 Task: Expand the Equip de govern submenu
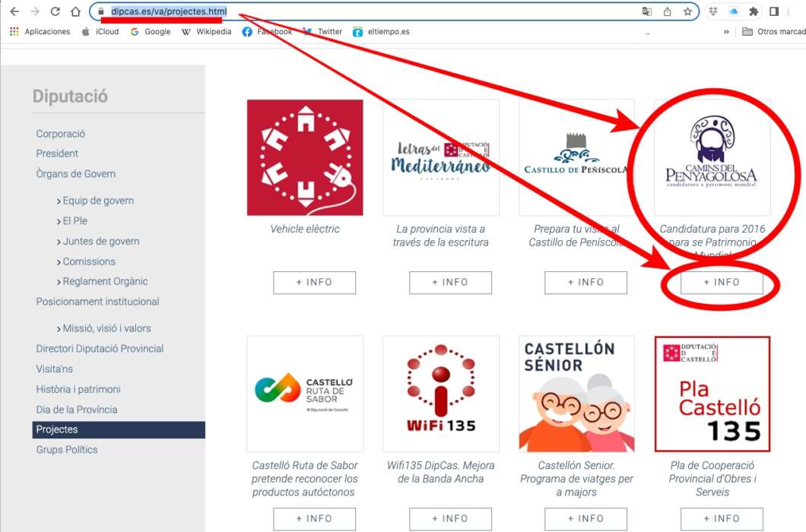(99, 201)
